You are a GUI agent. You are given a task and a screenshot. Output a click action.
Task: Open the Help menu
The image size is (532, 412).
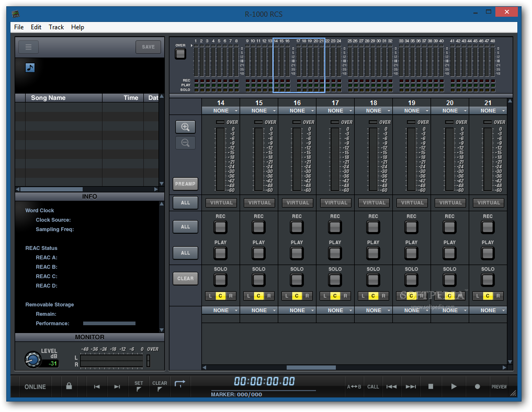tap(77, 27)
